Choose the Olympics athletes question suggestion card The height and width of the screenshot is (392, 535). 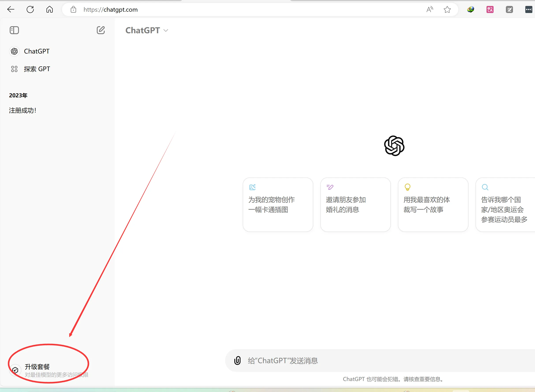click(505, 205)
